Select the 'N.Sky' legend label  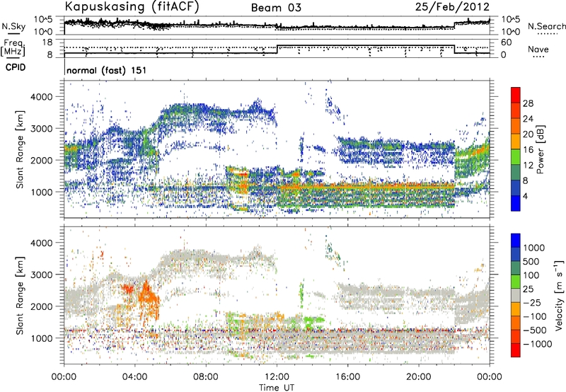coord(13,26)
